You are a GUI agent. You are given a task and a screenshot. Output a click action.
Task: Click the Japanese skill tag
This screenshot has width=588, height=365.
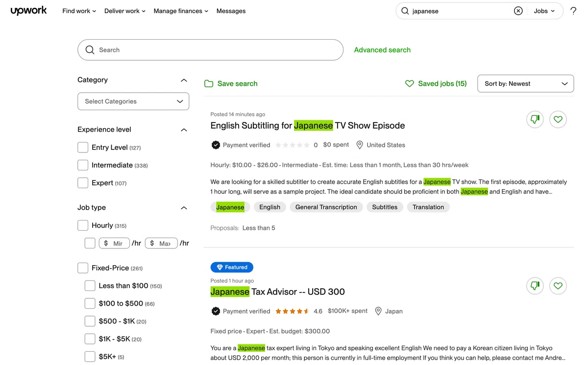click(x=230, y=207)
